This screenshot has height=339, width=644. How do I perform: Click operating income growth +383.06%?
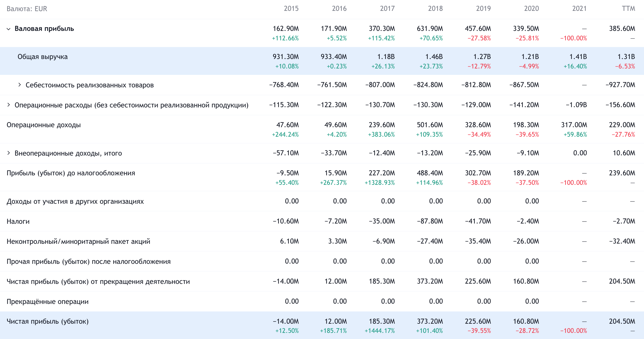[382, 135]
